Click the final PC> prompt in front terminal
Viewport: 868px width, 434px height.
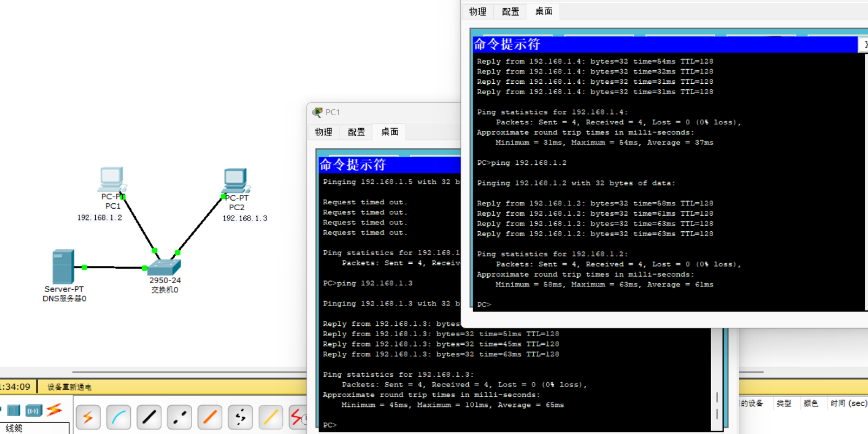pos(484,305)
